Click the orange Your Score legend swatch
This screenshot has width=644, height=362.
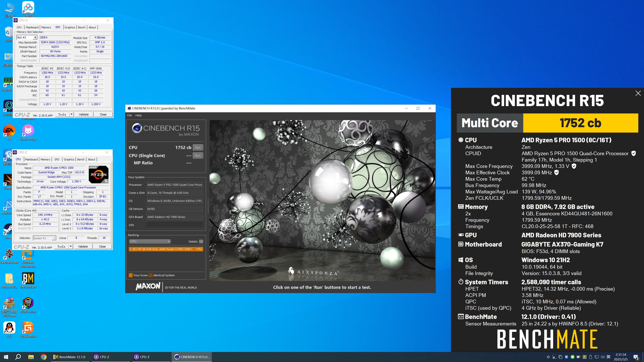click(130, 275)
